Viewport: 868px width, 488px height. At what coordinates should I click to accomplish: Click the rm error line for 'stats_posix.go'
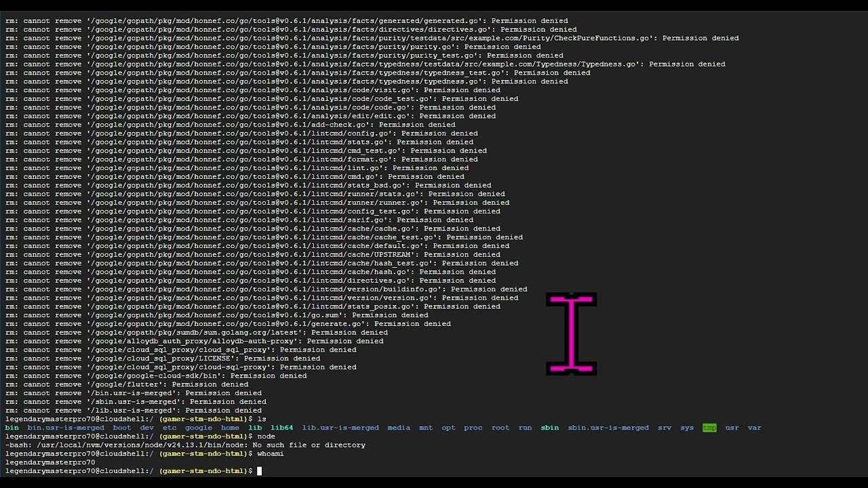tap(253, 306)
